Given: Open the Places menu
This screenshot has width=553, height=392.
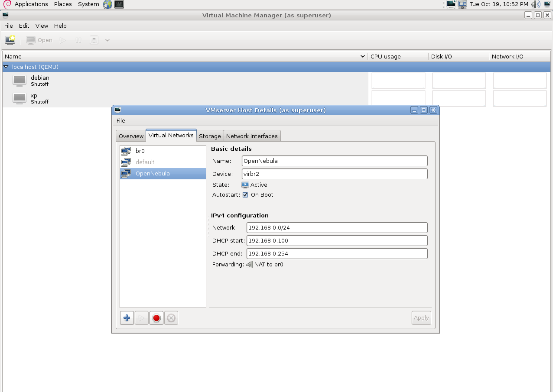Looking at the screenshot, I should point(63,4).
